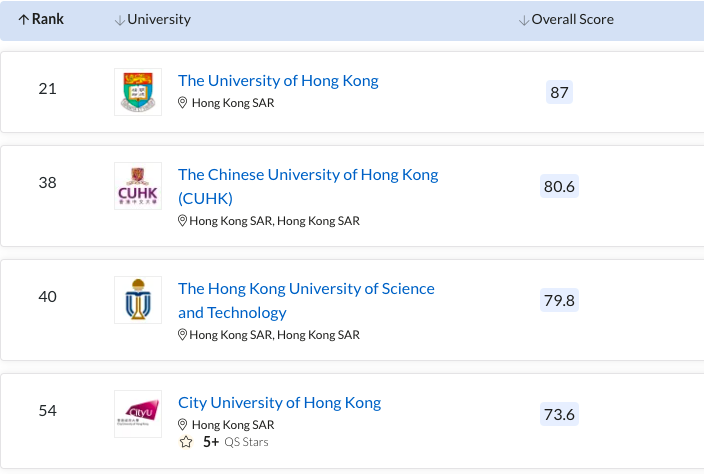Click the 80.6 overall score badge

pos(559,187)
